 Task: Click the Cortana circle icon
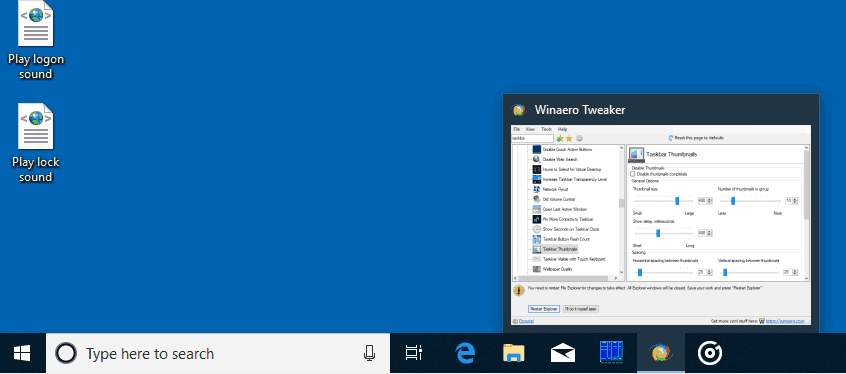coord(66,353)
